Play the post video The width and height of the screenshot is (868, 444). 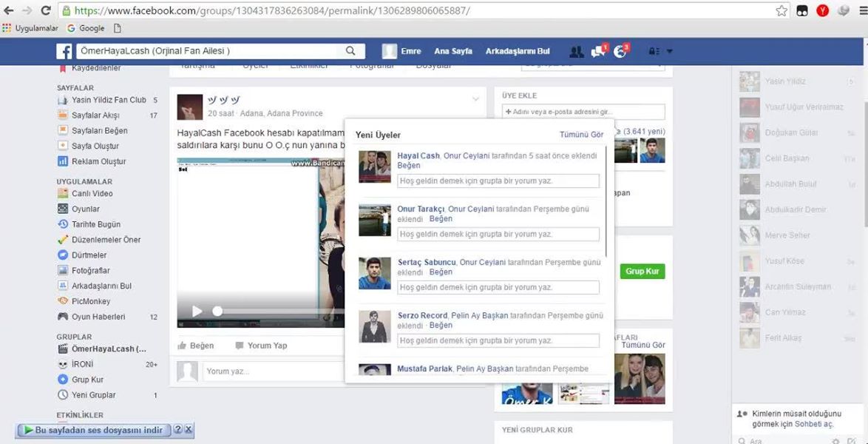point(197,312)
